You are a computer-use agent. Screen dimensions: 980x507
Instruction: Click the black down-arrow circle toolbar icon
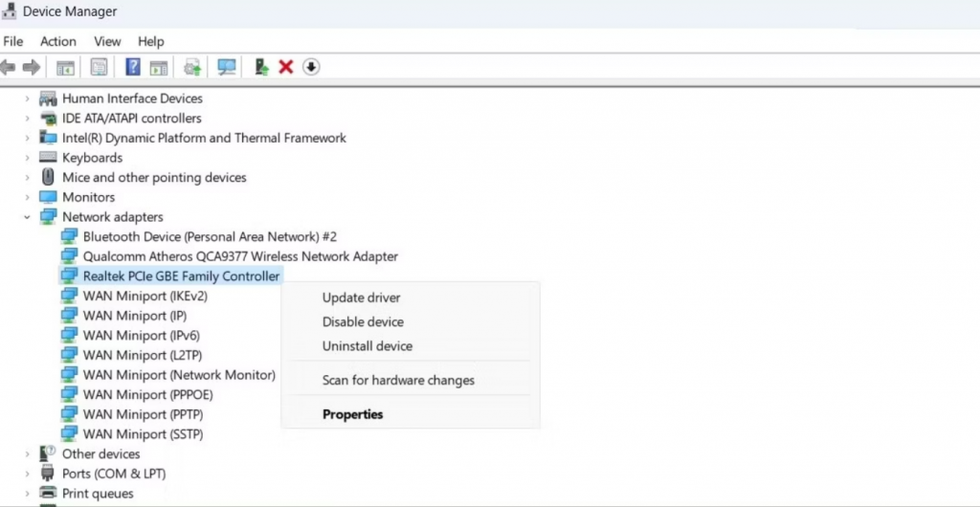311,67
